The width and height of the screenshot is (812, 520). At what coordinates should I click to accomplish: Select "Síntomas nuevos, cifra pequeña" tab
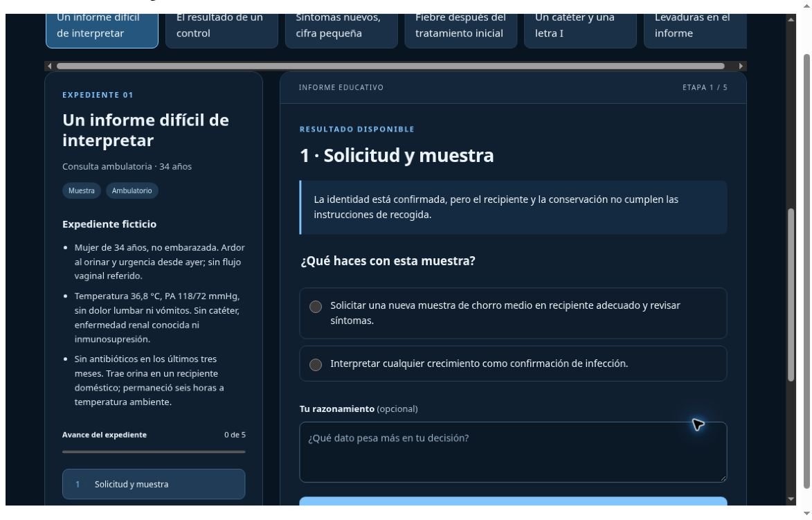pos(341,30)
